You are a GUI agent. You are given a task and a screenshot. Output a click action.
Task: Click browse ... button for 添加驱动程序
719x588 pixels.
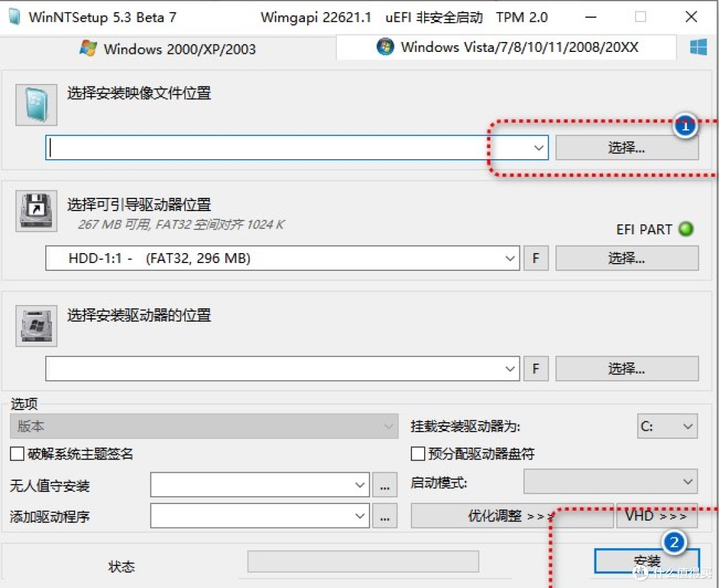pyautogui.click(x=385, y=515)
